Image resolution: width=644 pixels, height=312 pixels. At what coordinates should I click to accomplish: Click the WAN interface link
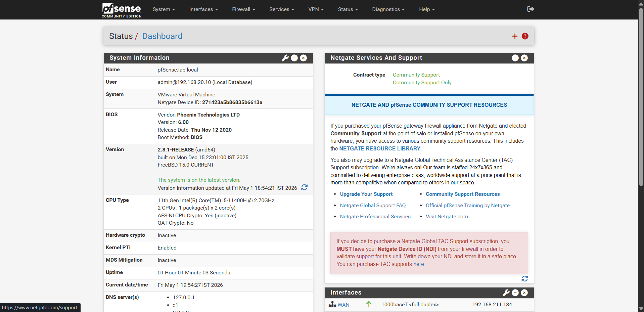(343, 305)
